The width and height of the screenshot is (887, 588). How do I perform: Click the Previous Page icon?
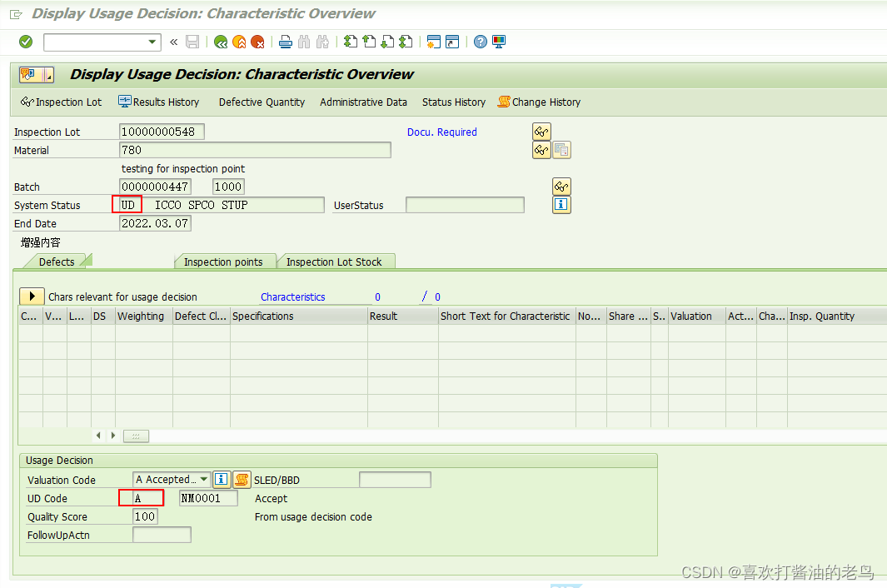(x=369, y=42)
